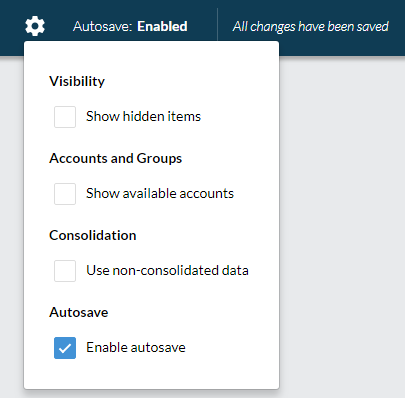405x398 pixels.
Task: Click the settings gear icon
Action: point(35,26)
